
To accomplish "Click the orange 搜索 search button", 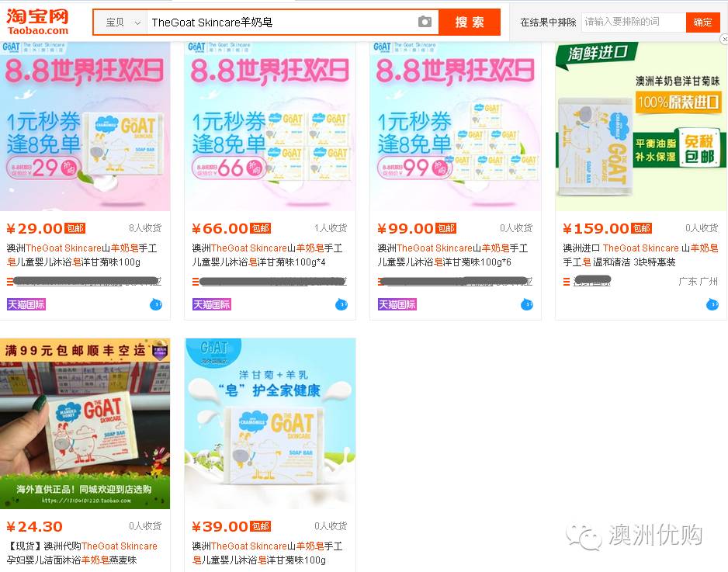I will tap(470, 22).
